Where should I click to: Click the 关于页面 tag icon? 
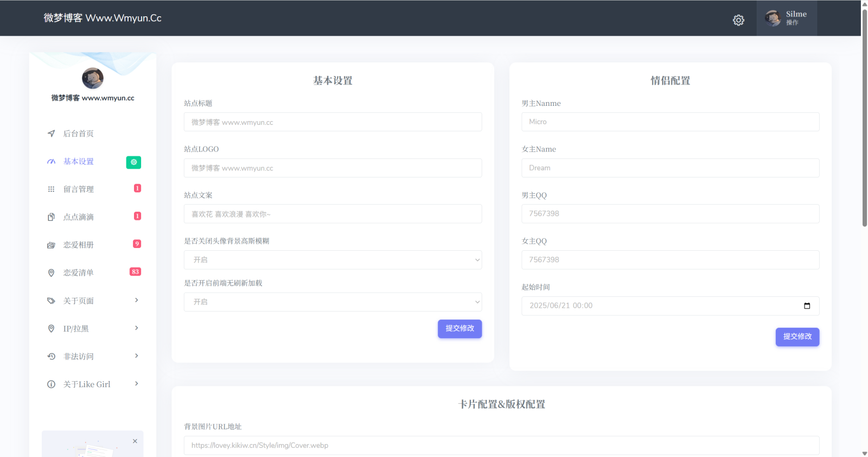(51, 301)
